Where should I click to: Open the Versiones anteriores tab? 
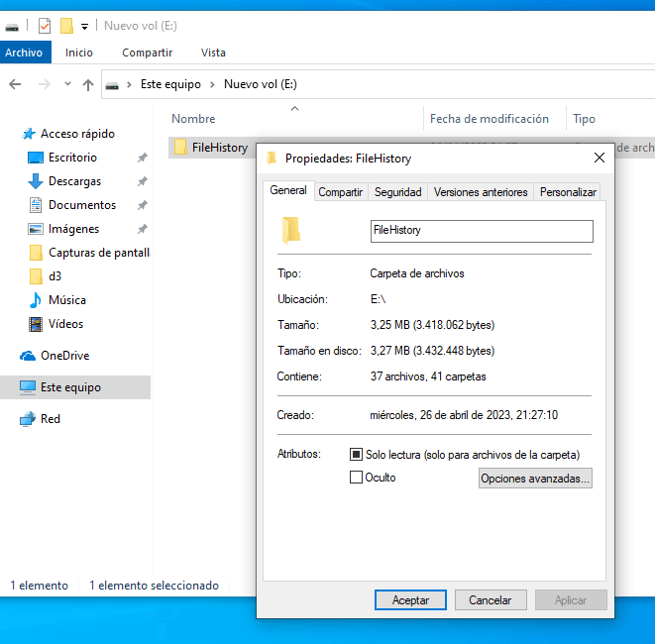pos(481,192)
